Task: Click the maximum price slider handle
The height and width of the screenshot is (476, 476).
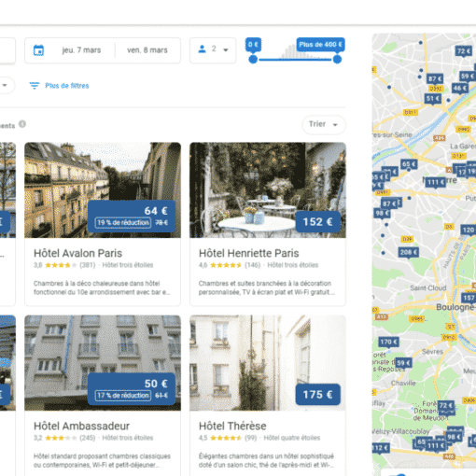Action: click(337, 59)
